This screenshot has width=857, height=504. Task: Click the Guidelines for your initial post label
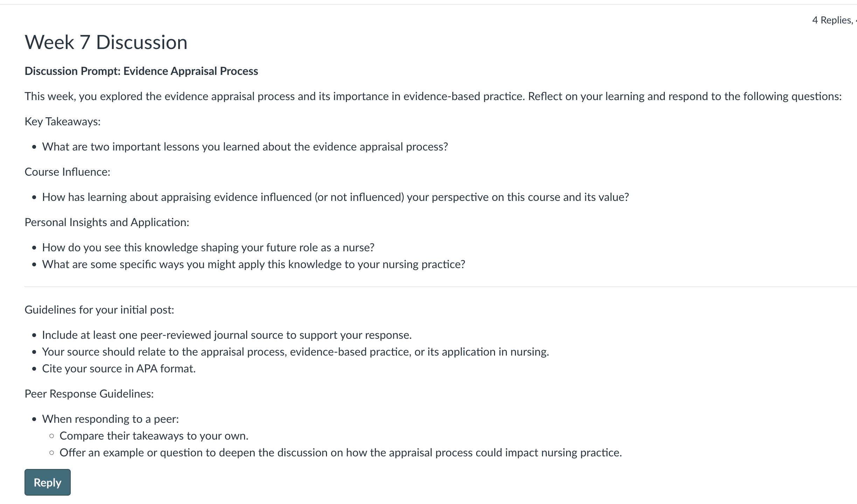pyautogui.click(x=99, y=310)
